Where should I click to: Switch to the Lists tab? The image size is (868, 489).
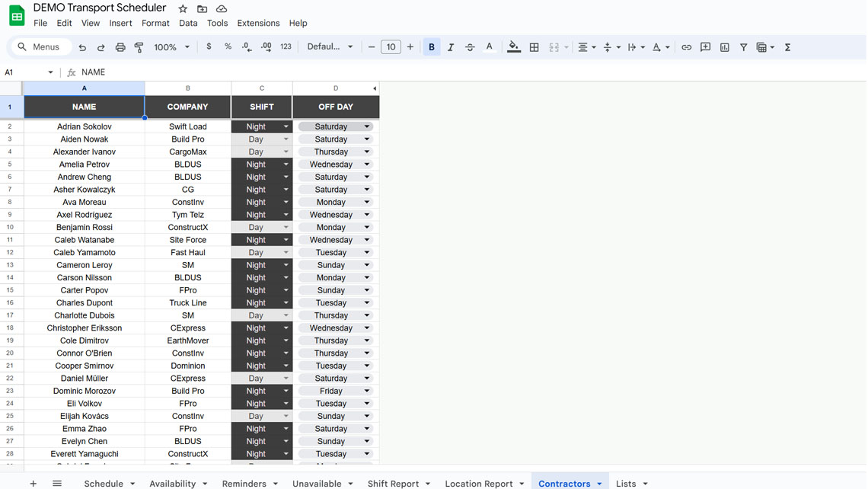[626, 484]
